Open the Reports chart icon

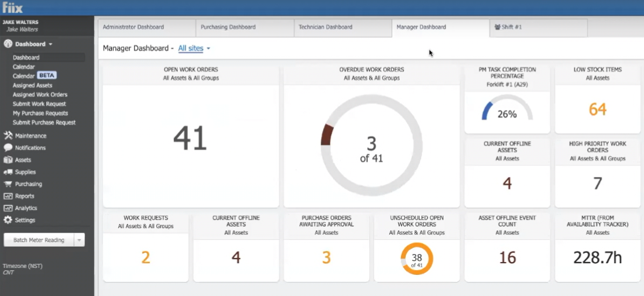pos(8,196)
